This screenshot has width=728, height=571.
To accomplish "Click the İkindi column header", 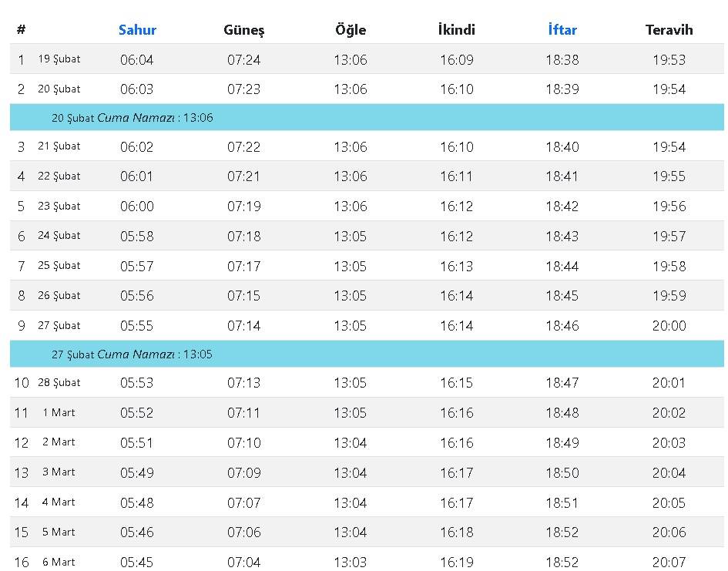I will [456, 30].
